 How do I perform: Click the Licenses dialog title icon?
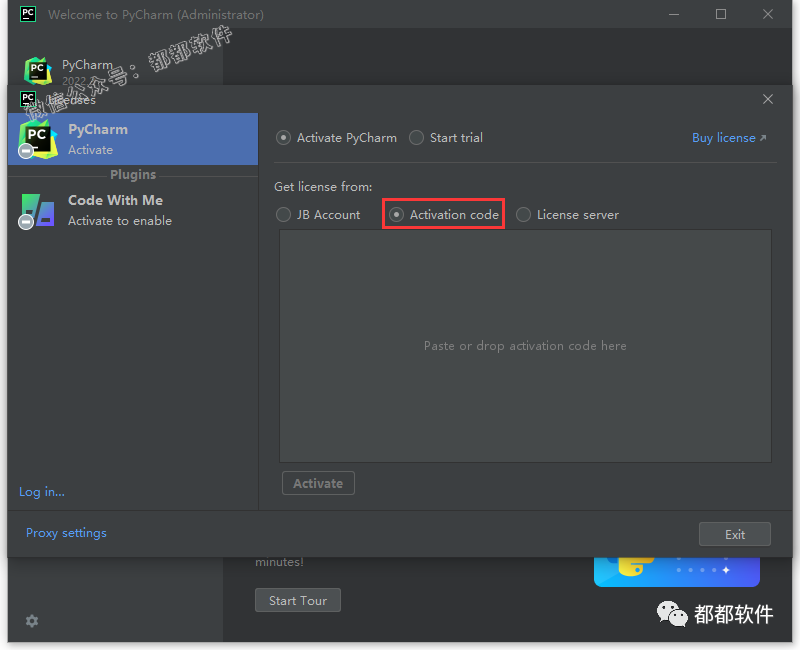pos(28,98)
